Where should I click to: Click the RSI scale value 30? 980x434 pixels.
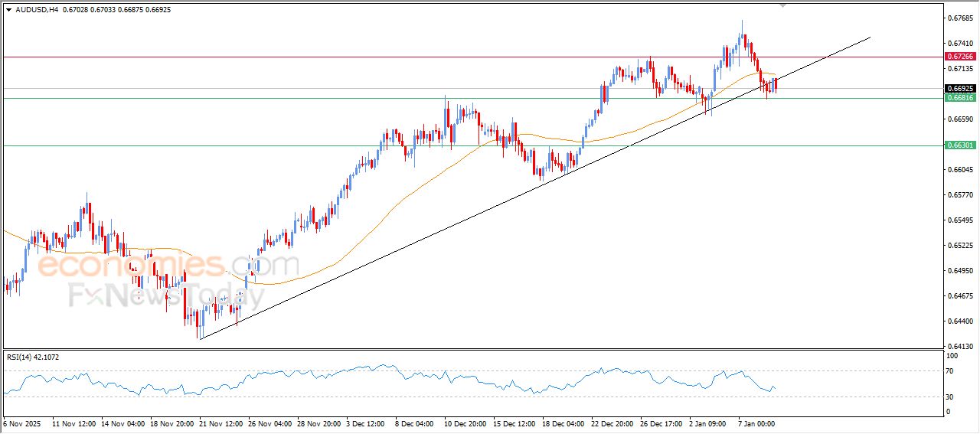952,396
